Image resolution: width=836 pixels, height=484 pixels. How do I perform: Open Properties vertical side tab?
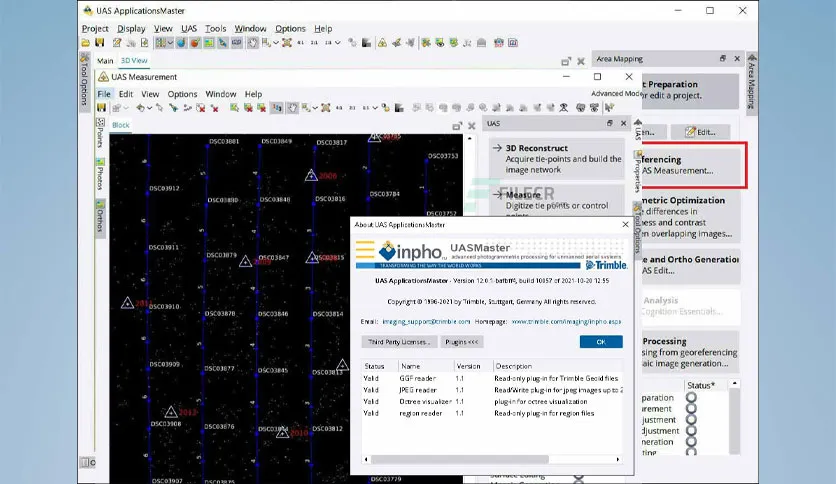[638, 172]
